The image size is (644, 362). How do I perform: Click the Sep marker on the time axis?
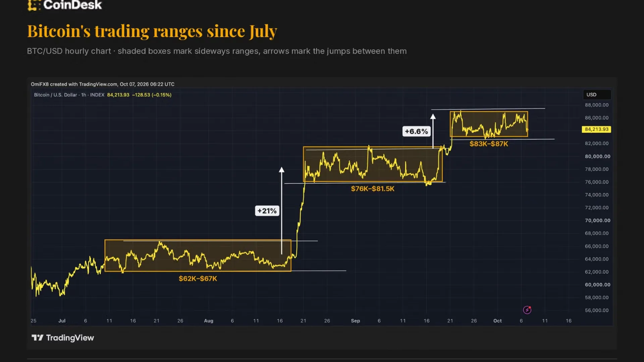356,321
